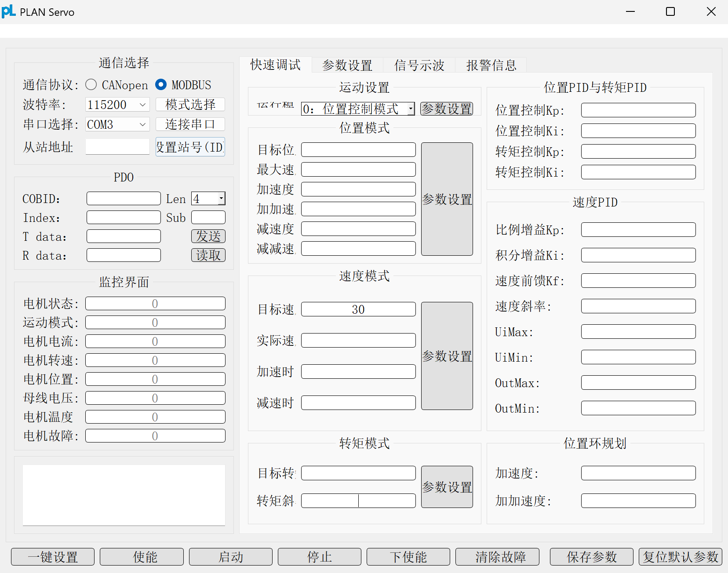This screenshot has height=573, width=728.
Task: Open the 位置控制模式 run mode dropdown
Action: [x=358, y=109]
